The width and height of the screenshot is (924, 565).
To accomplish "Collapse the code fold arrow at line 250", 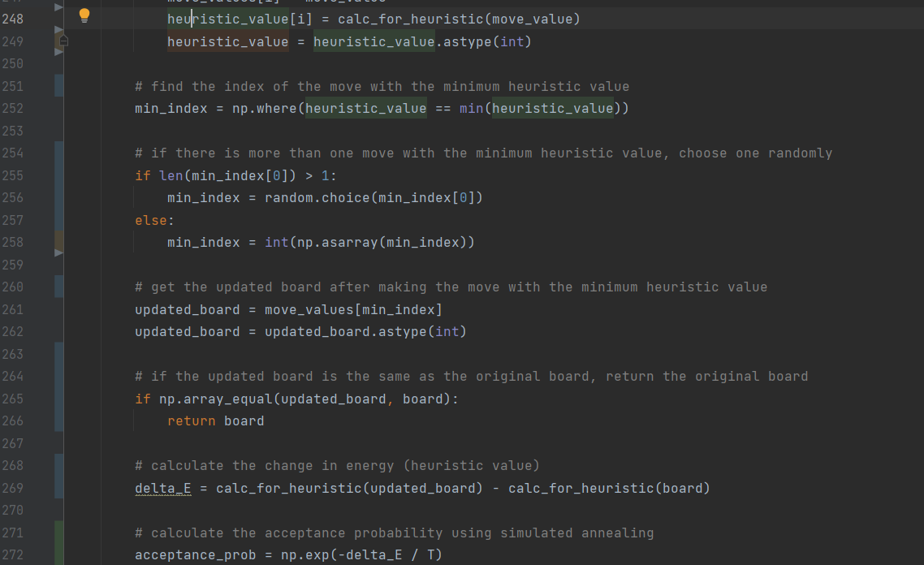I will [x=57, y=51].
